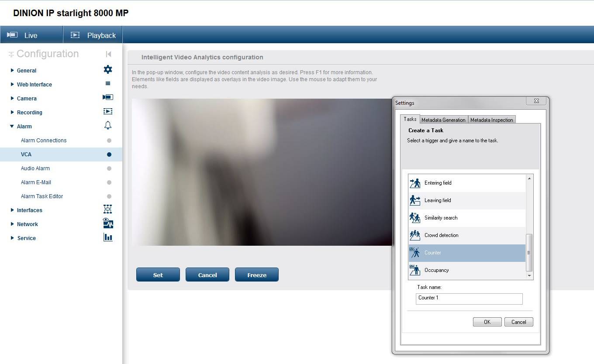Viewport: 594px width, 364px height.
Task: Click the blurred video preview image
Action: (x=262, y=172)
